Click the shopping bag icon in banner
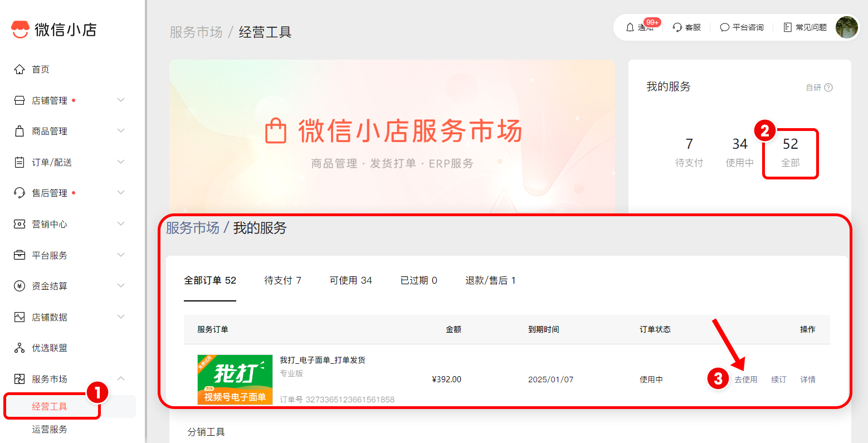The image size is (868, 443). (x=276, y=131)
